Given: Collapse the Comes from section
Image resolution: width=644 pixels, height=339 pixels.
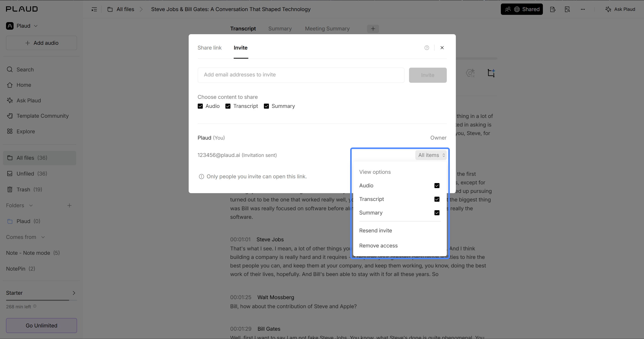Looking at the screenshot, I should click(x=43, y=237).
